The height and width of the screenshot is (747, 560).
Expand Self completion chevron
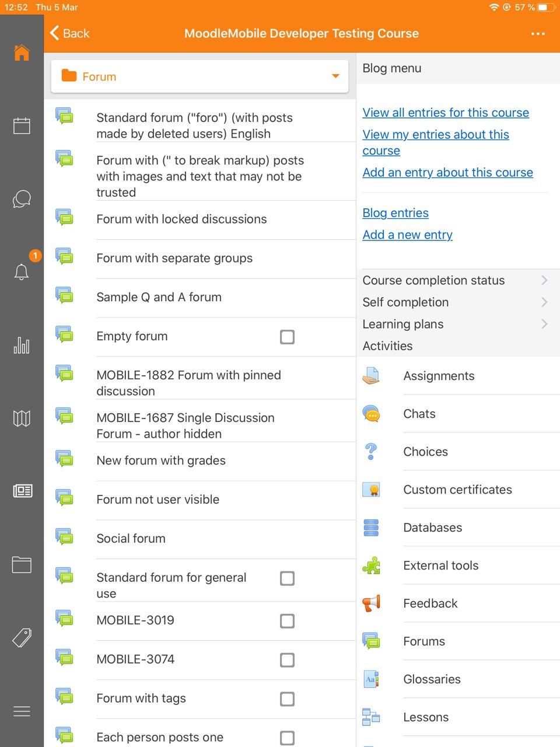544,302
